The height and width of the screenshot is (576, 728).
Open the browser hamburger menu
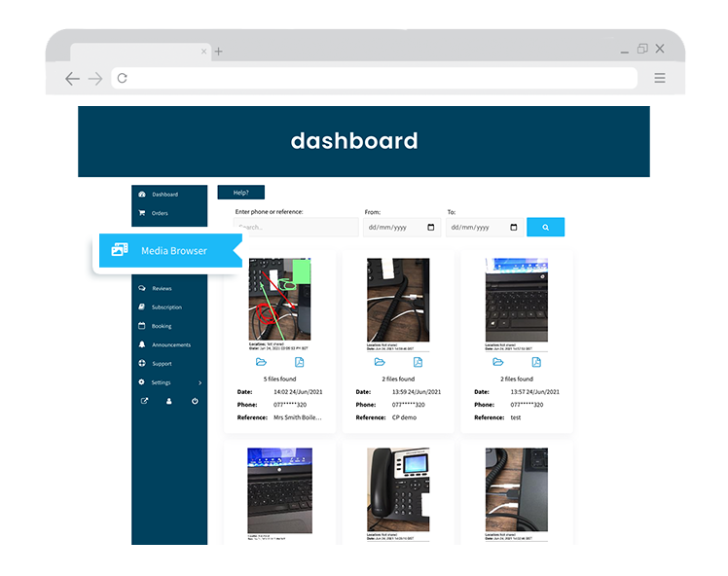660,78
